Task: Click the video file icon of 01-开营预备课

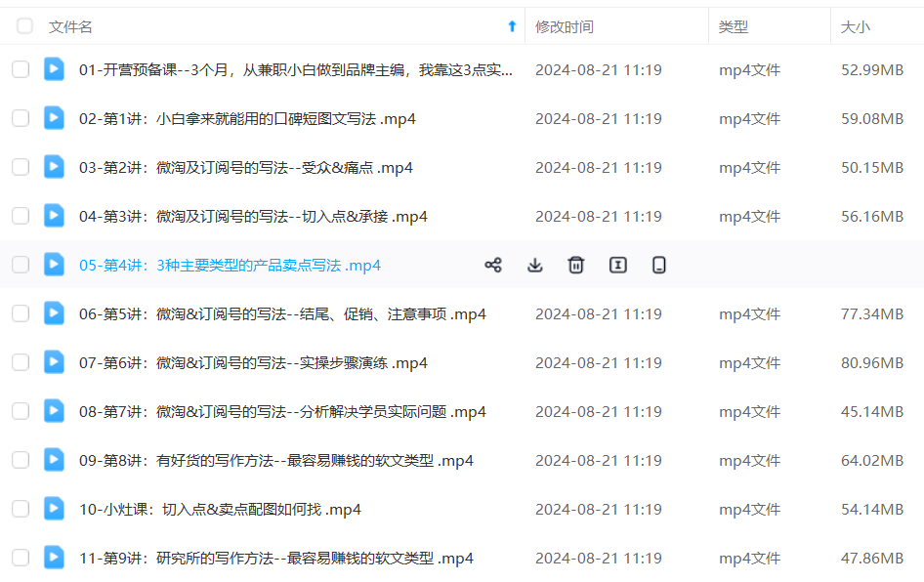Action: click(x=54, y=69)
